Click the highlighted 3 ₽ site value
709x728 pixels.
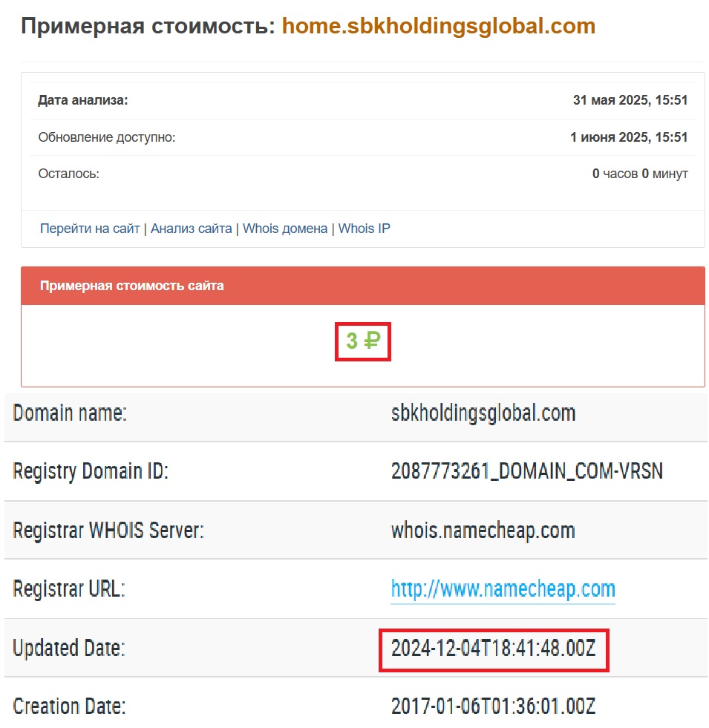click(x=362, y=341)
